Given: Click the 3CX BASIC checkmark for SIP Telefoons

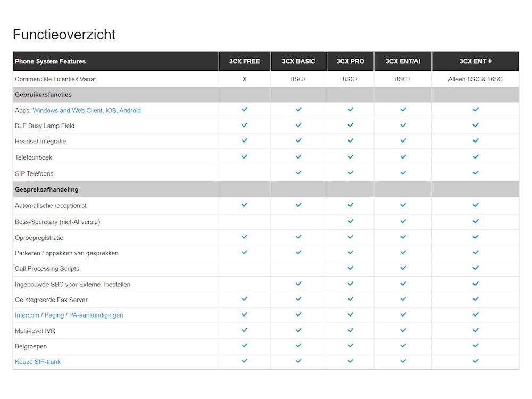Looking at the screenshot, I should [x=298, y=173].
